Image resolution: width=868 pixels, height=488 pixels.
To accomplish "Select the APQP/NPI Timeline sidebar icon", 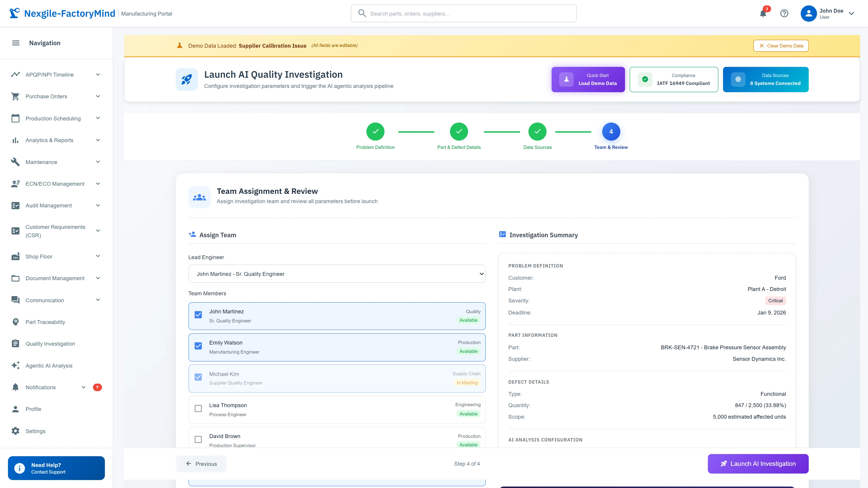I will coord(16,74).
